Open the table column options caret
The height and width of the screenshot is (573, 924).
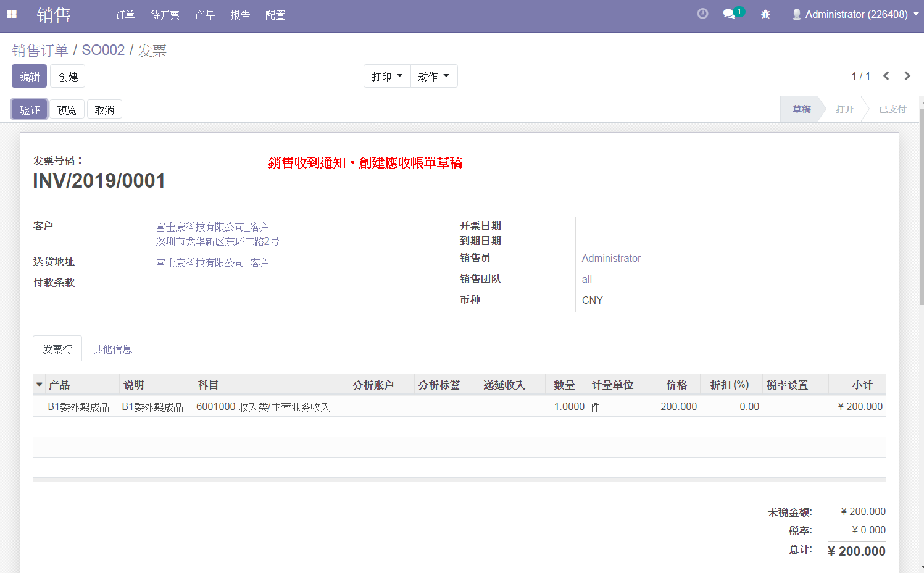tap(40, 385)
